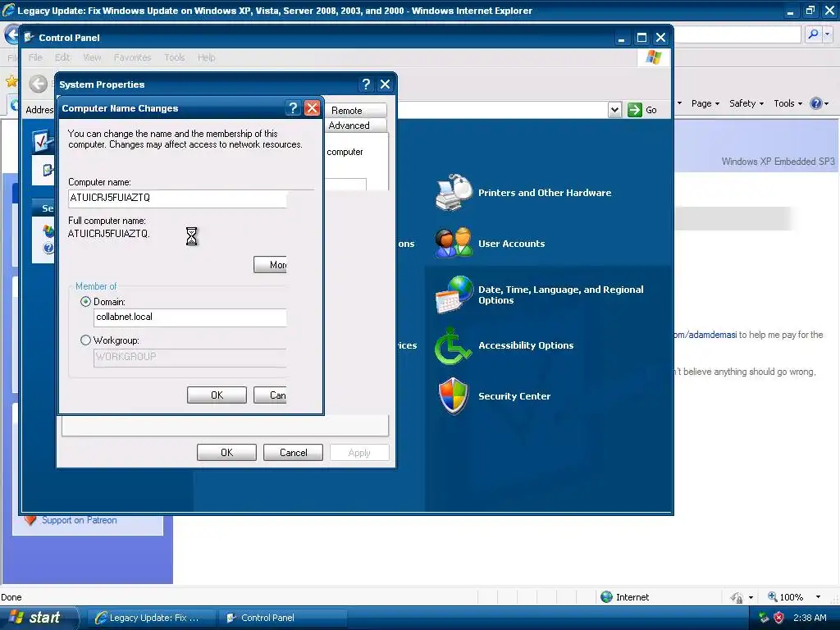Open Date, Time, Language, and Regional Options icon
The image size is (840, 630).
[x=454, y=294]
